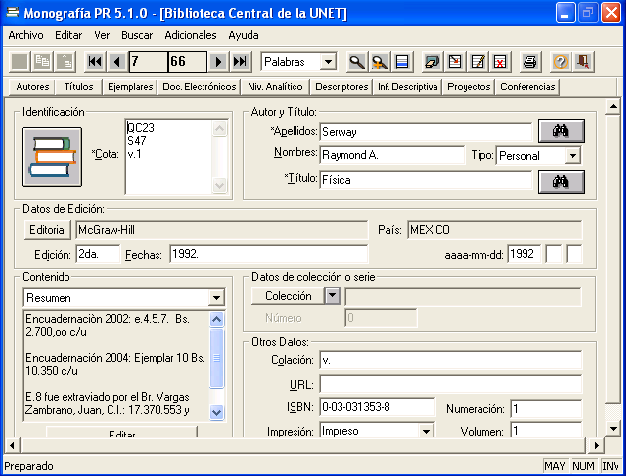This screenshot has height=476, width=628.
Task: Click summary scrollbar up arrow
Action: click(x=216, y=319)
